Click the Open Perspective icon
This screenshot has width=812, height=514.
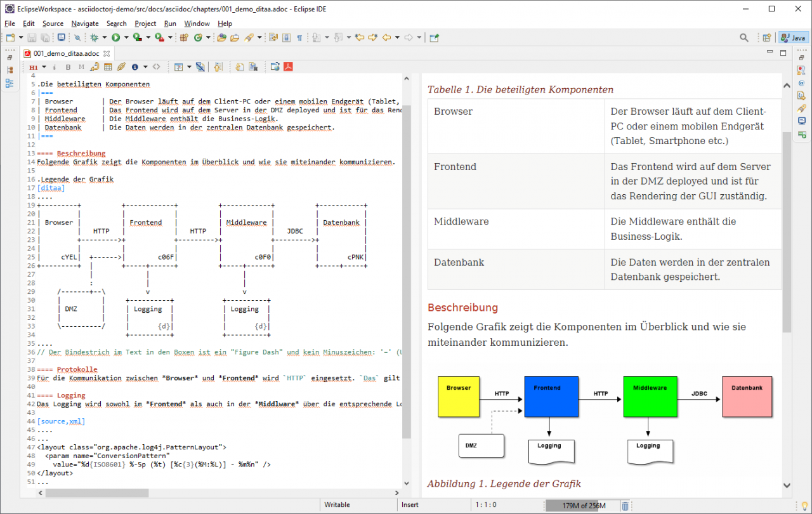pyautogui.click(x=766, y=37)
